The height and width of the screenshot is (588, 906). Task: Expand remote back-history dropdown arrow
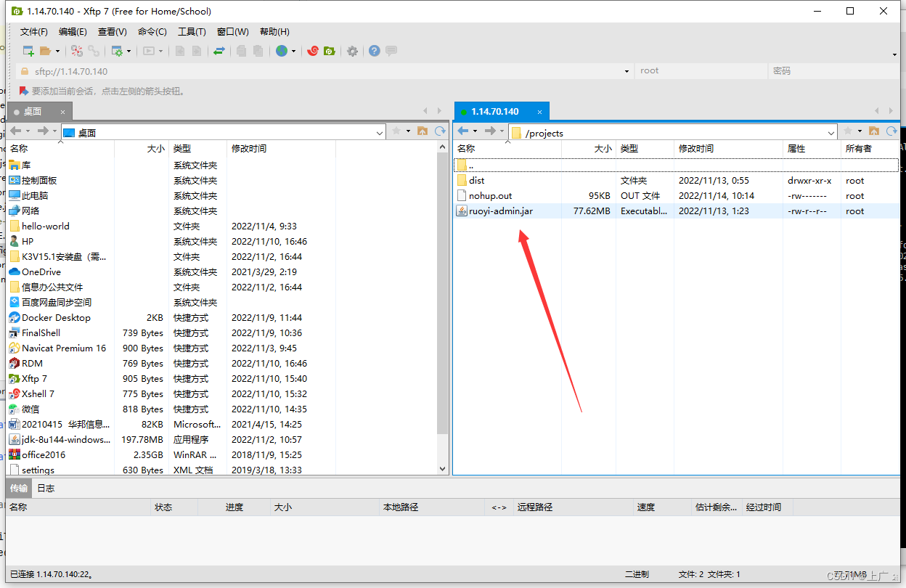[475, 131]
